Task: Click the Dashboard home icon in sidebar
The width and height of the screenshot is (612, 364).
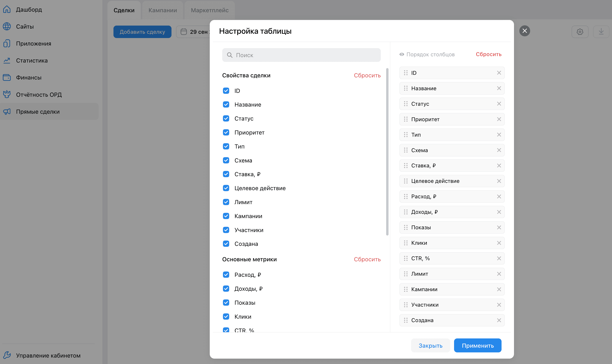Action: click(7, 9)
